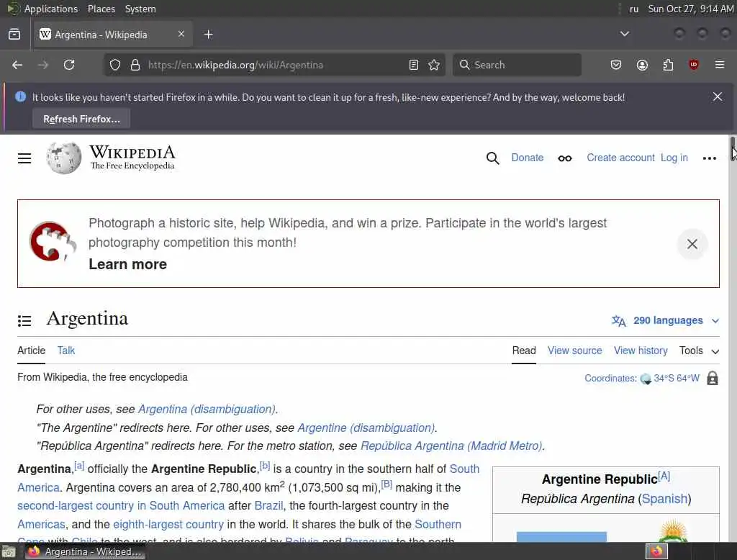Select the Argentina - Wikipedia browser tab
The image size is (737, 560).
(x=113, y=35)
